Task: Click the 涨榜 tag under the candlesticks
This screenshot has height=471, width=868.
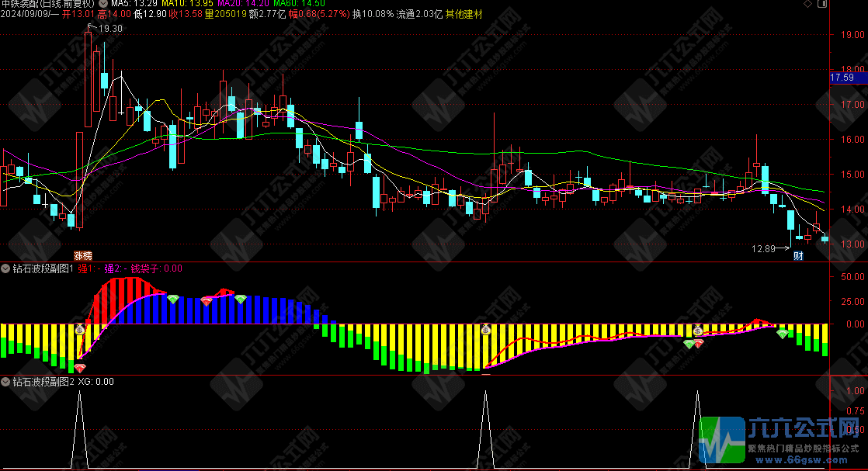Action: 82,255
